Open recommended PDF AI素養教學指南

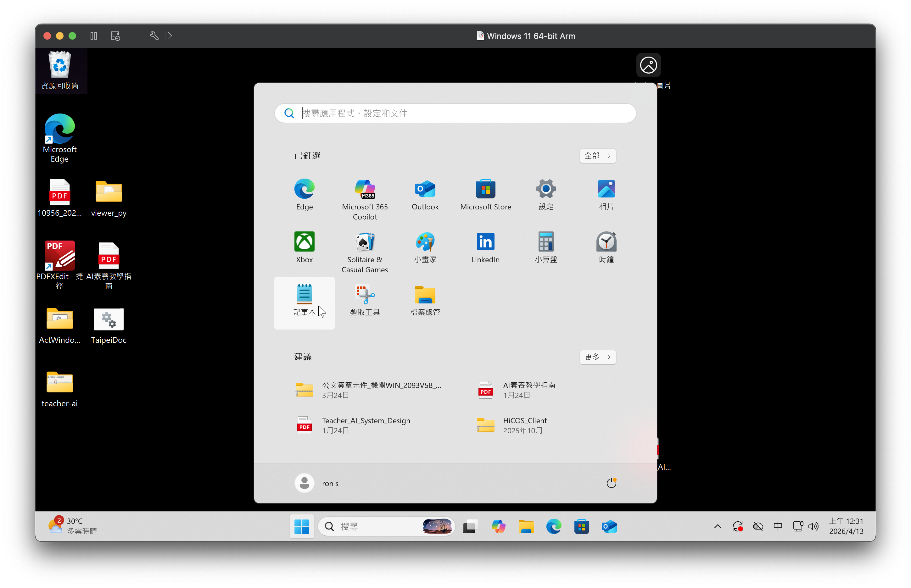coord(517,390)
